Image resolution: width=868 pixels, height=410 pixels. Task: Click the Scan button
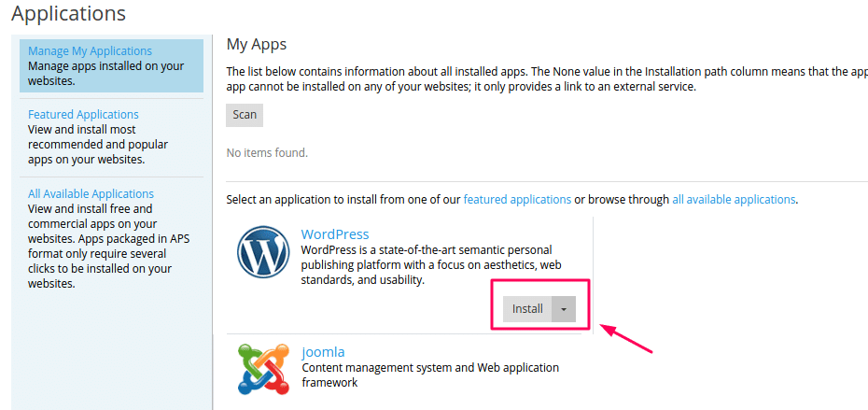tap(245, 115)
